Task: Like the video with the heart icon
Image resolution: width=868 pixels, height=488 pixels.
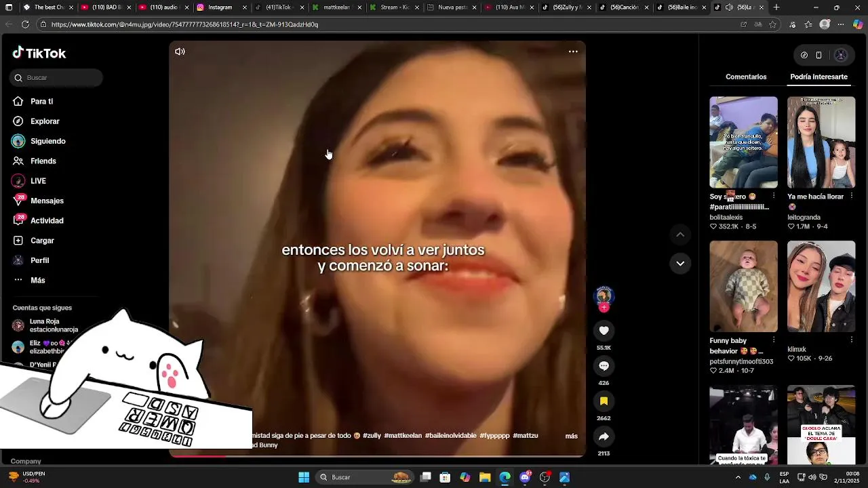Action: 604,330
